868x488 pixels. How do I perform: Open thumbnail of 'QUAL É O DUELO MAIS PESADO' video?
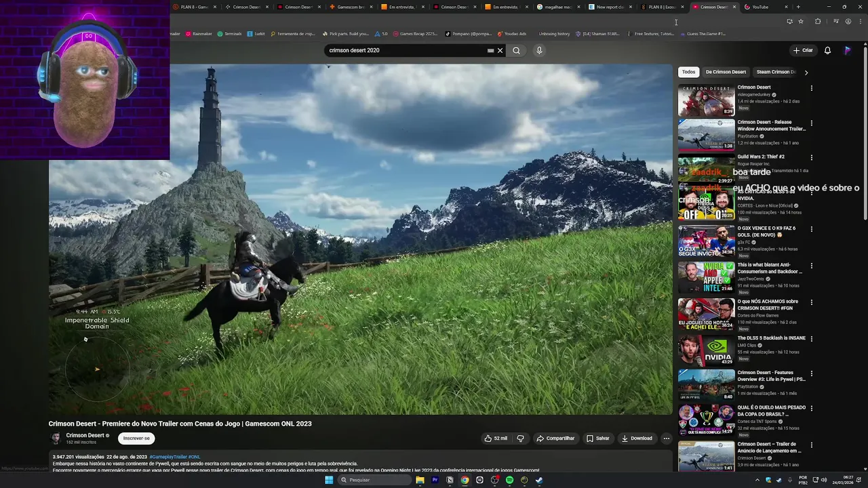point(707,420)
